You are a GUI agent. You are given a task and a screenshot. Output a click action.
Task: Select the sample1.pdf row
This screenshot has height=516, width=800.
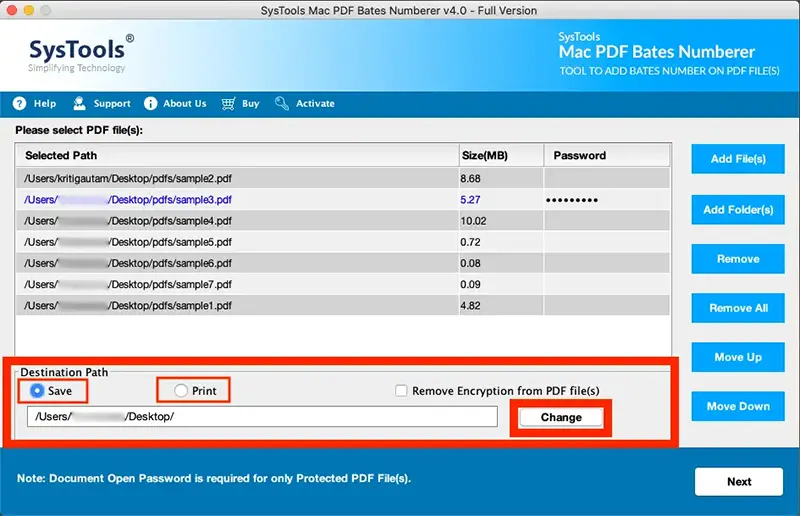(x=343, y=305)
